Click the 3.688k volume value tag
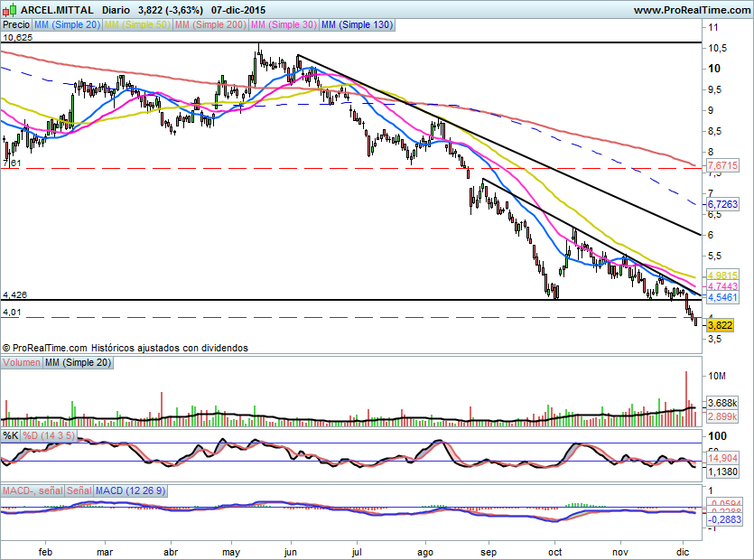The width and height of the screenshot is (754, 560). pyautogui.click(x=722, y=403)
